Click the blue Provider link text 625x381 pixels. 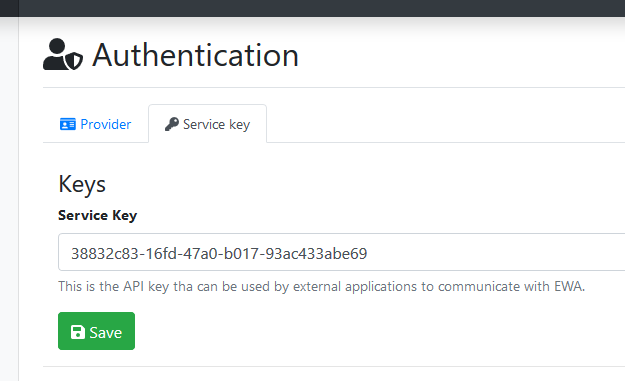pos(106,124)
